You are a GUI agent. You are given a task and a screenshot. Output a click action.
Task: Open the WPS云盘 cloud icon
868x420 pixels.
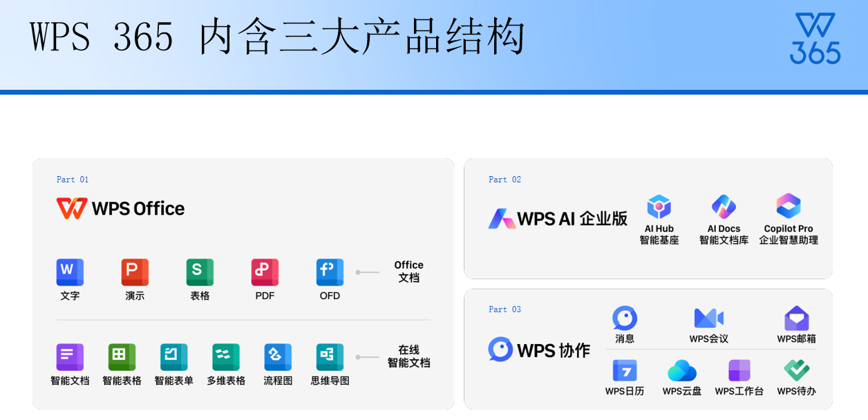click(682, 371)
